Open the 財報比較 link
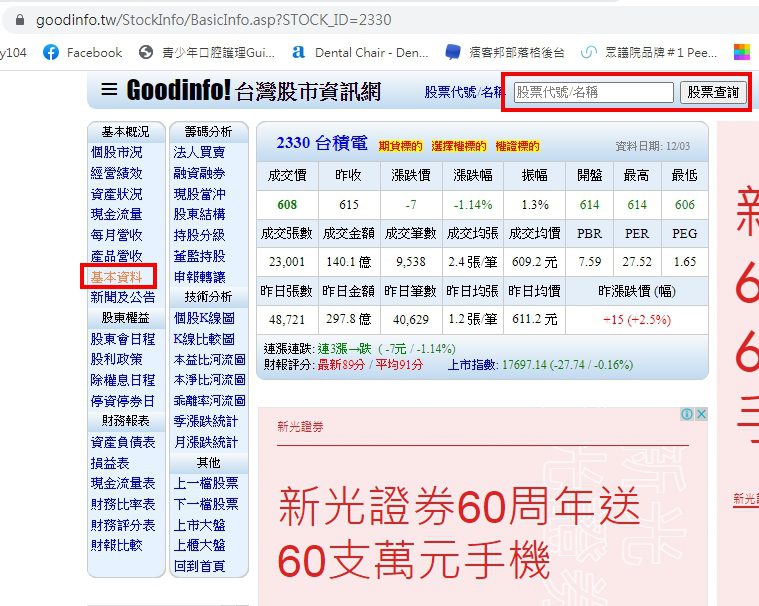Viewport: 759px width, 606px height. click(116, 545)
